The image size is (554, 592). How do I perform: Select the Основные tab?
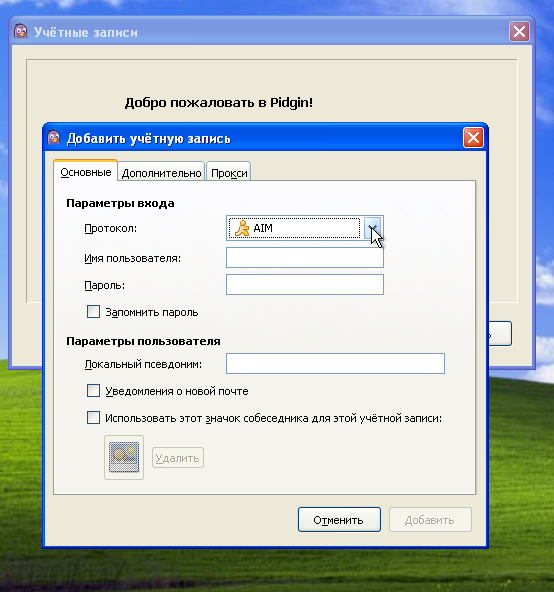(86, 171)
